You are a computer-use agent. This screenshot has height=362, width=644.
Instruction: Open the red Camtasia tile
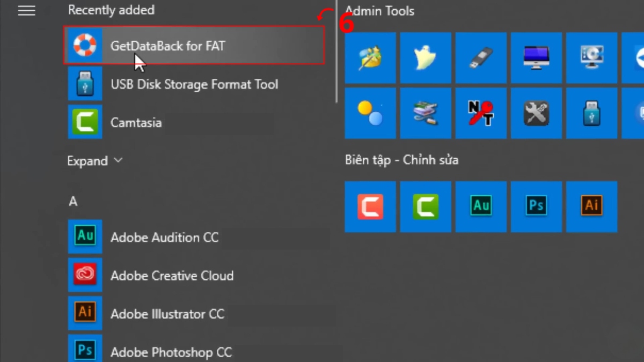click(370, 207)
